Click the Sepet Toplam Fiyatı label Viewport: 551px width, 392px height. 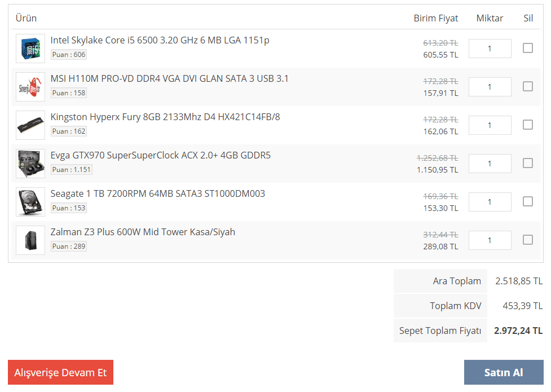(x=440, y=331)
